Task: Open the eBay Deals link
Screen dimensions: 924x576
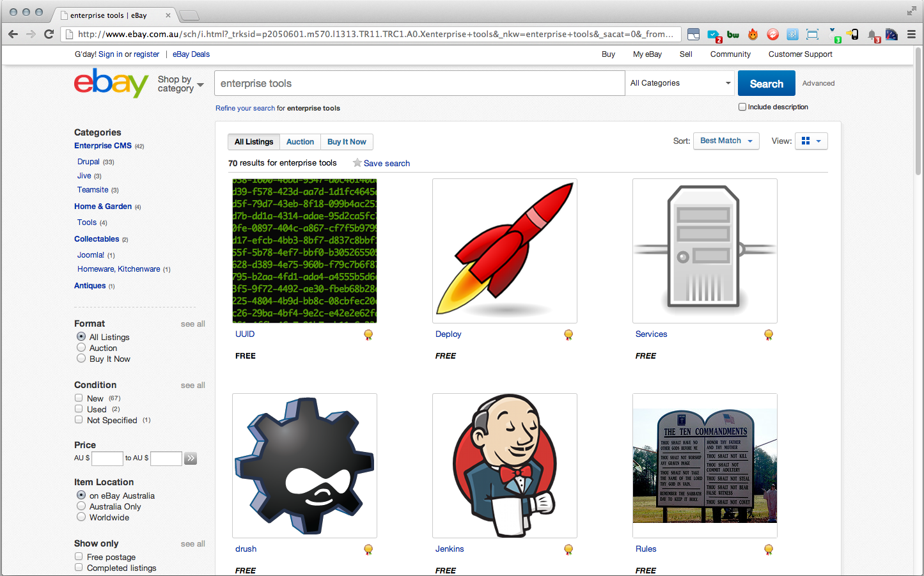Action: [x=191, y=54]
